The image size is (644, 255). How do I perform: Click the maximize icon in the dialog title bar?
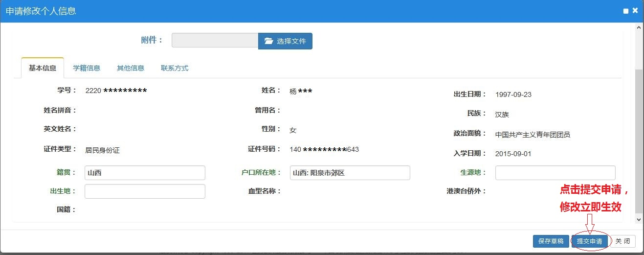[x=626, y=11]
